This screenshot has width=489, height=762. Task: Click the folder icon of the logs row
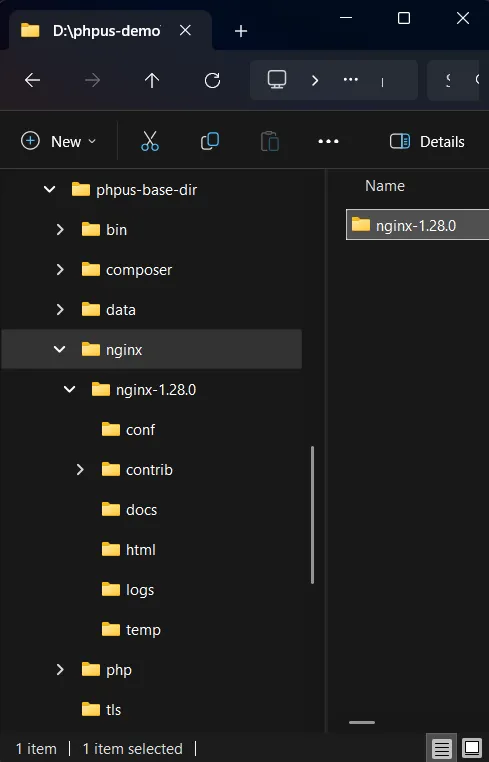pos(111,589)
